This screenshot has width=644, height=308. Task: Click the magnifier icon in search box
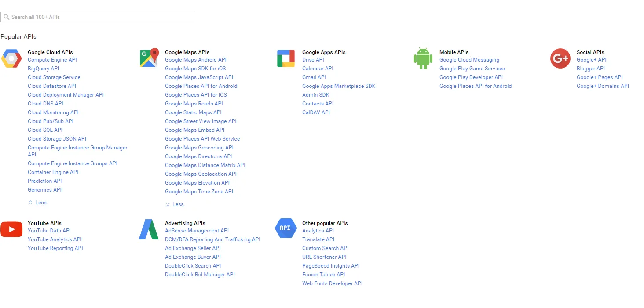click(x=6, y=17)
